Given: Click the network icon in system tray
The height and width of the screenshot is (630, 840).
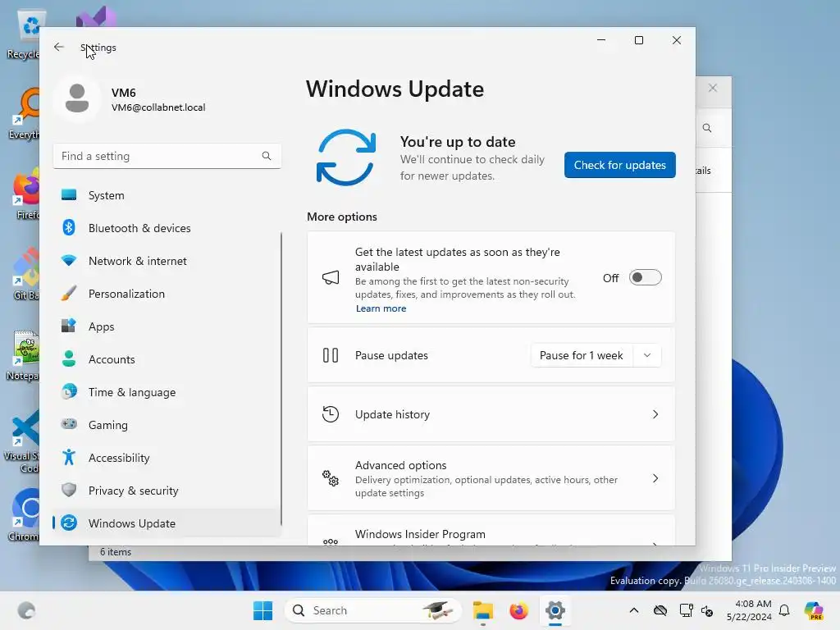Looking at the screenshot, I should point(686,610).
